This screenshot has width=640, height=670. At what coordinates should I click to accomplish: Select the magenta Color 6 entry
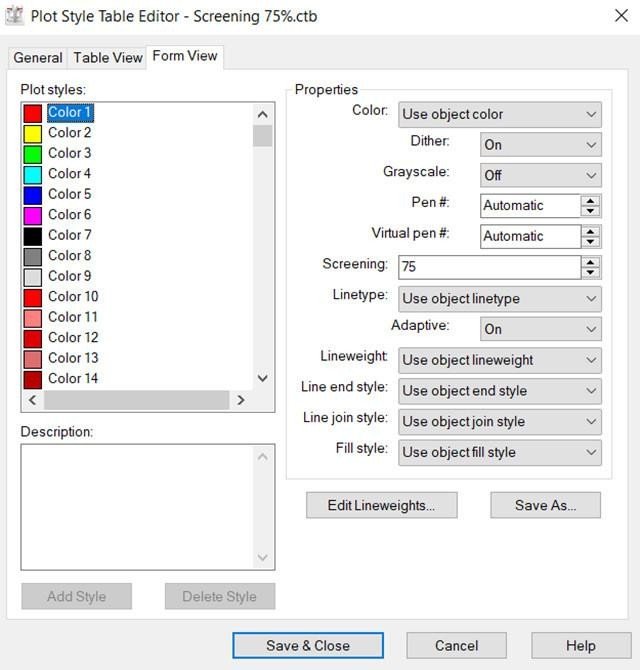click(x=69, y=215)
